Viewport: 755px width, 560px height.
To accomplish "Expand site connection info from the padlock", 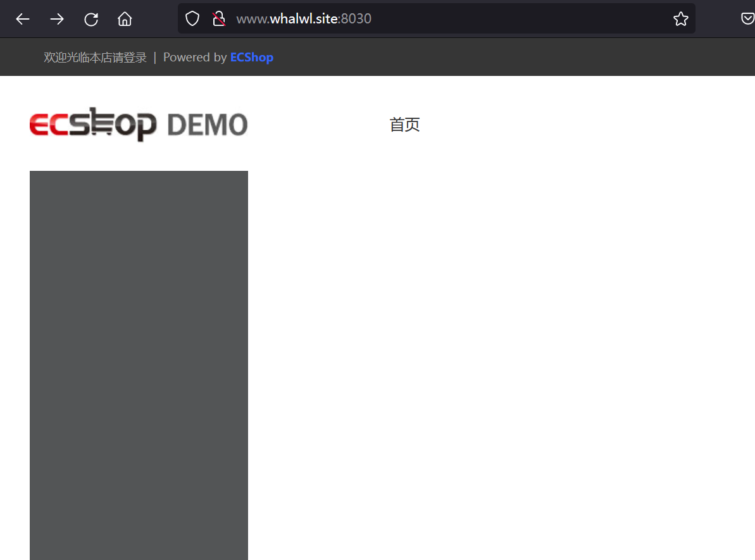I will point(220,18).
